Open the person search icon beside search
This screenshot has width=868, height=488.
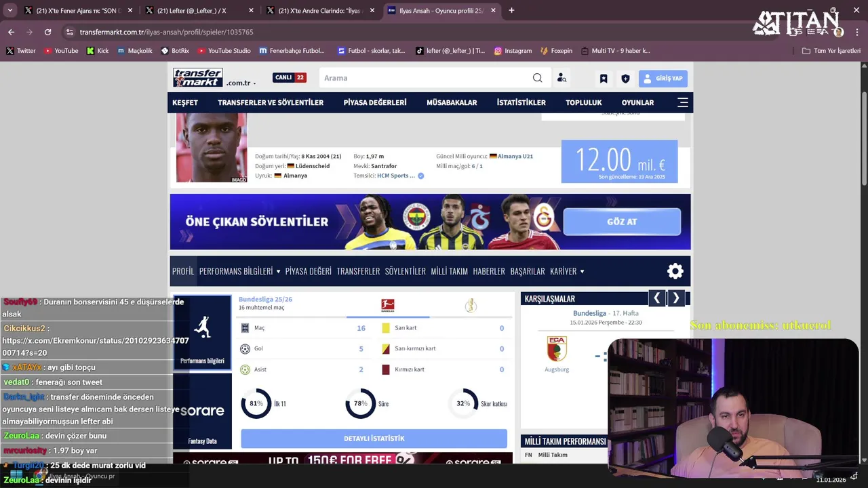(561, 78)
